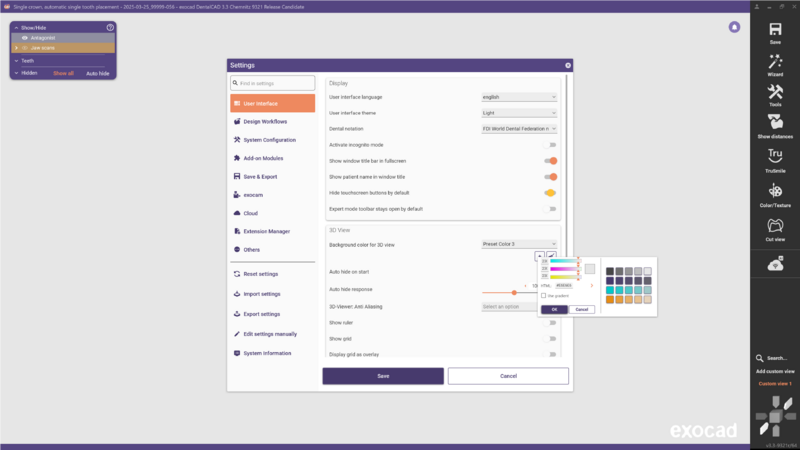Open the TruSmile rendering option
The height and width of the screenshot is (450, 800).
[775, 156]
